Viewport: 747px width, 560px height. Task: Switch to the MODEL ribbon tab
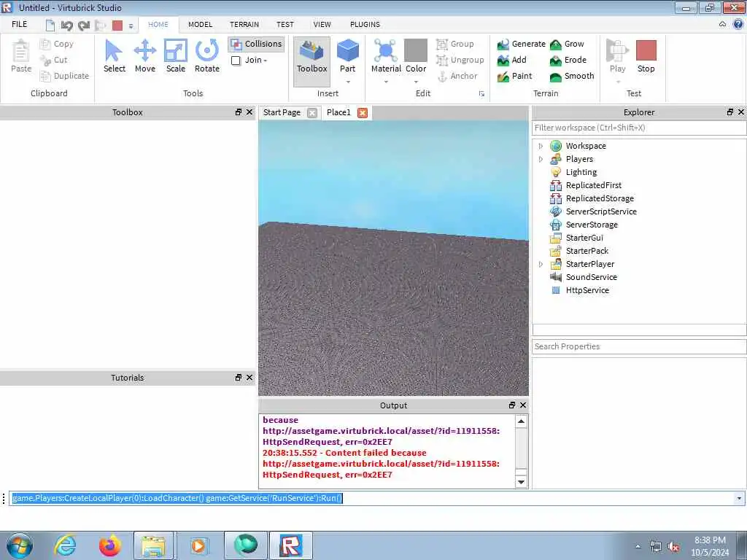(x=200, y=24)
